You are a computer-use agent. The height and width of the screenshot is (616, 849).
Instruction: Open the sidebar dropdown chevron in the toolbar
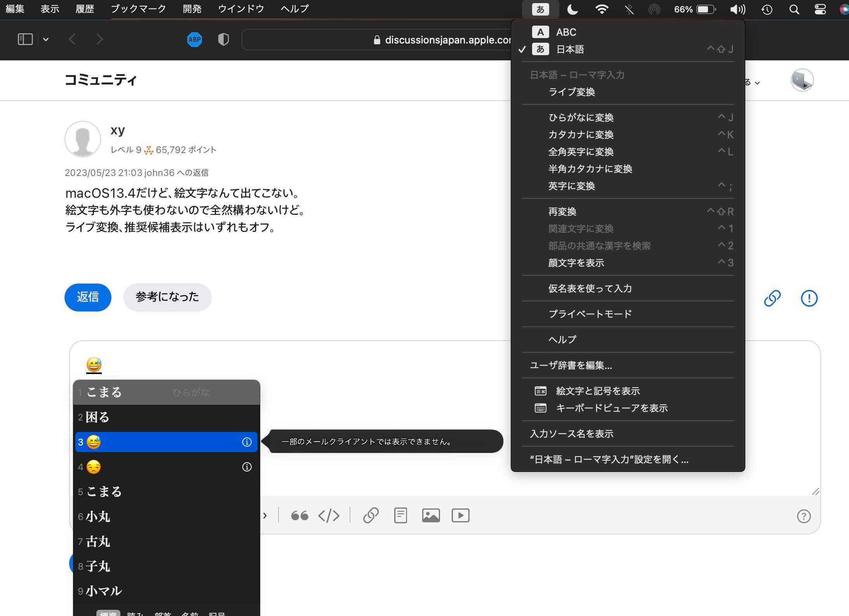pos(46,39)
